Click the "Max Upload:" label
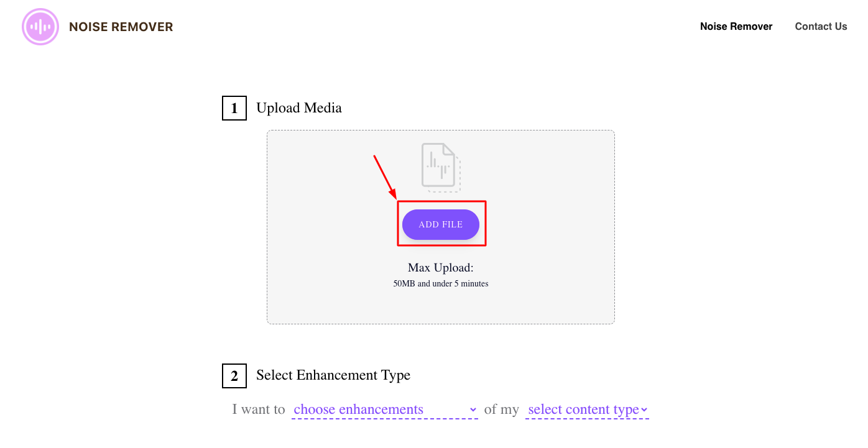This screenshot has height=448, width=868. 441,268
